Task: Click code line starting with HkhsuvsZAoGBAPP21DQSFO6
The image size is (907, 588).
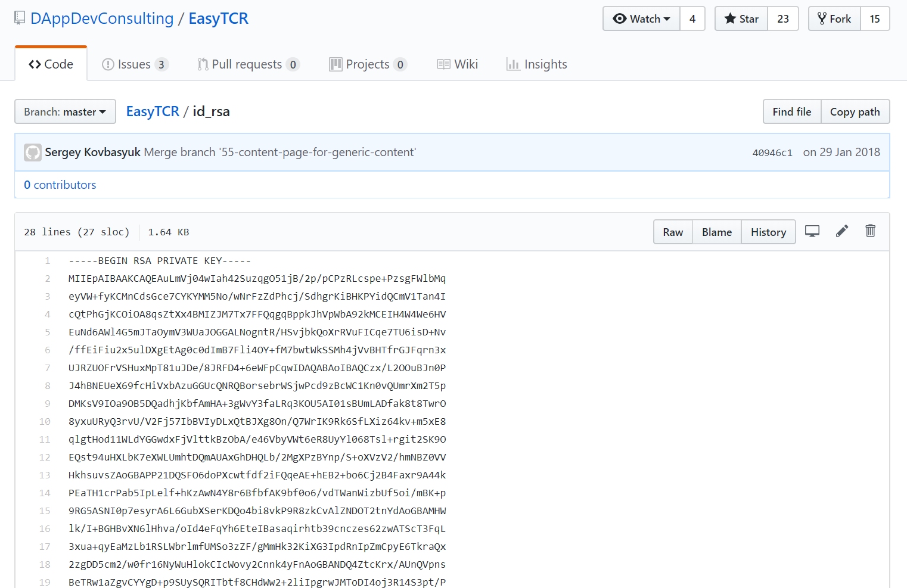Action: [x=257, y=475]
